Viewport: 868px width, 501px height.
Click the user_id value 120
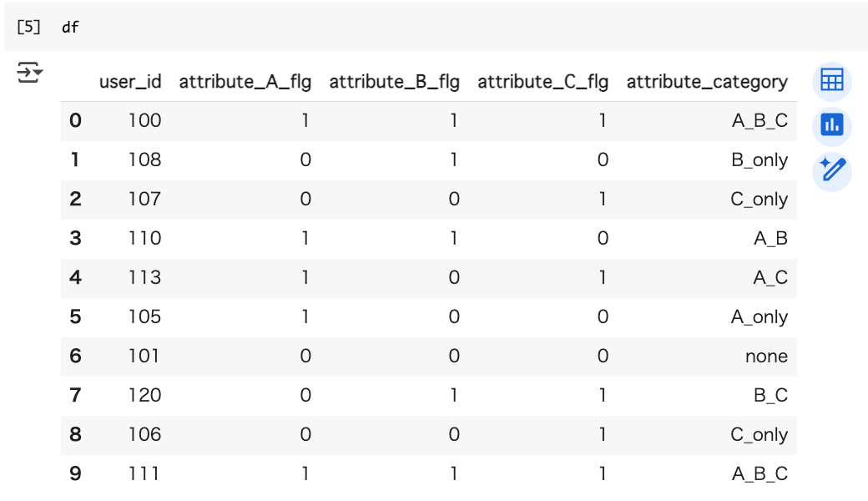click(144, 395)
